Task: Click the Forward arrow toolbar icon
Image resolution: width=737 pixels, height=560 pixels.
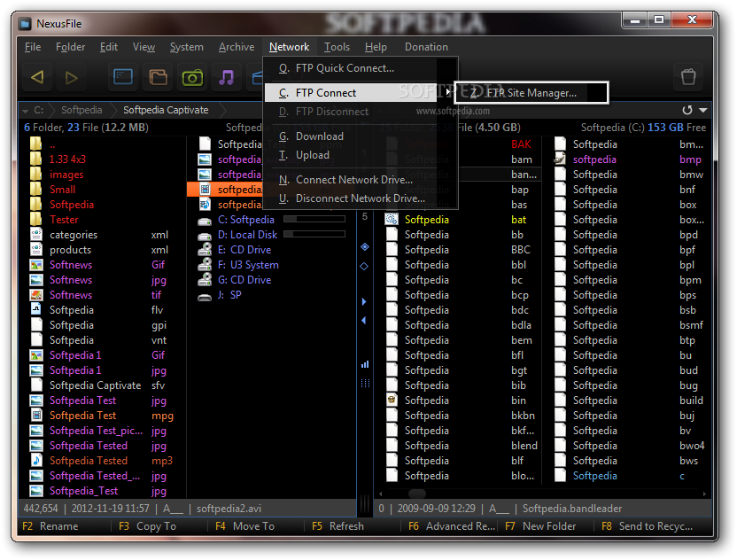Action: pyautogui.click(x=71, y=77)
